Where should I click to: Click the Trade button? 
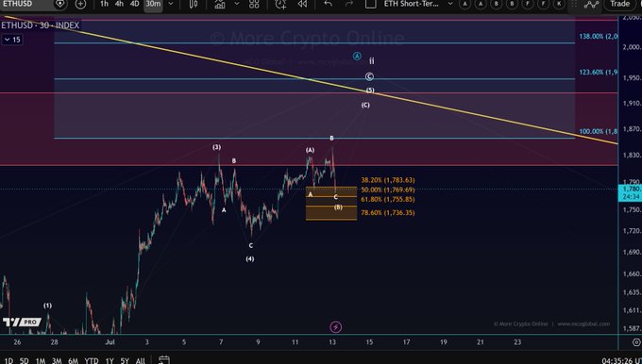pyautogui.click(x=620, y=4)
